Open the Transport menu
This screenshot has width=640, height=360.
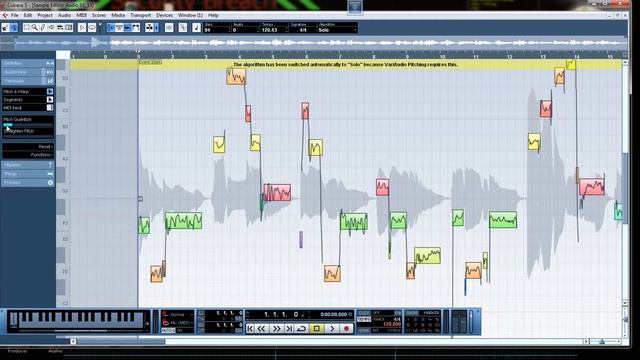[140, 15]
